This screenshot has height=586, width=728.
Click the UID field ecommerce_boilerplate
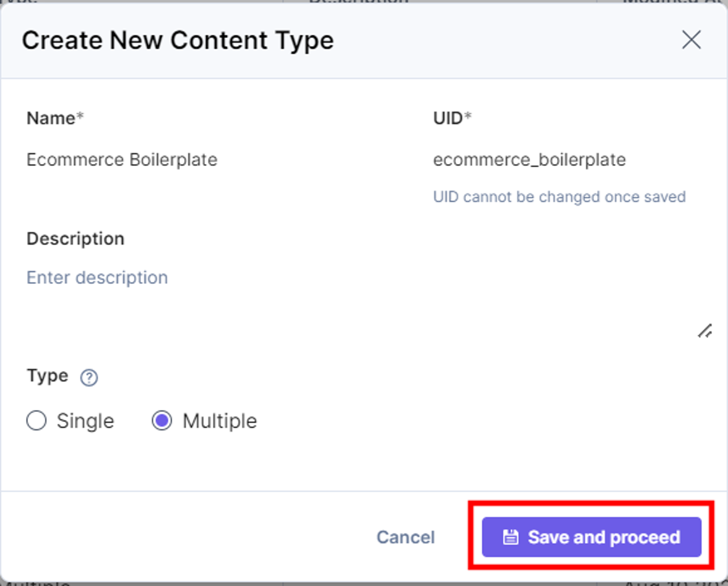pyautogui.click(x=573, y=160)
